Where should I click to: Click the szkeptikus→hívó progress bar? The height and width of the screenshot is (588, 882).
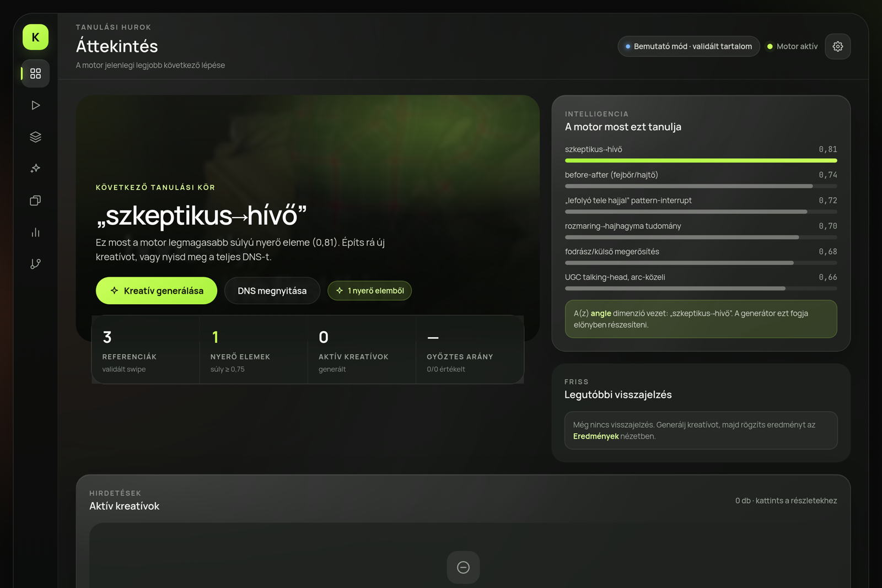(701, 160)
